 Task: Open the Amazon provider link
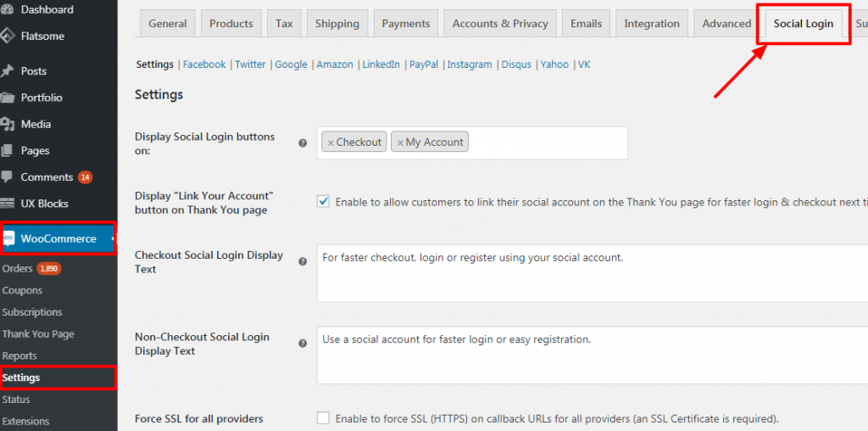coord(335,64)
